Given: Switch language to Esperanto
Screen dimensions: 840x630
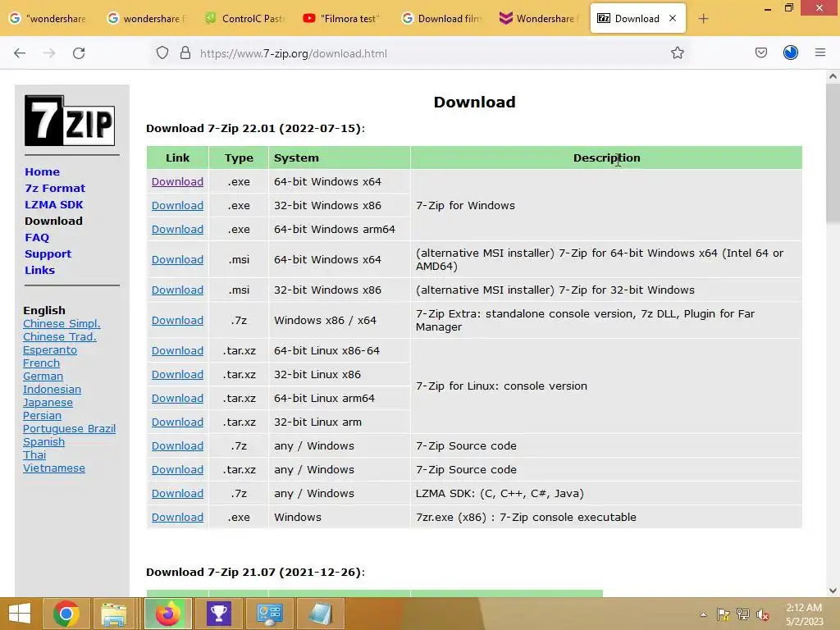Looking at the screenshot, I should [50, 350].
